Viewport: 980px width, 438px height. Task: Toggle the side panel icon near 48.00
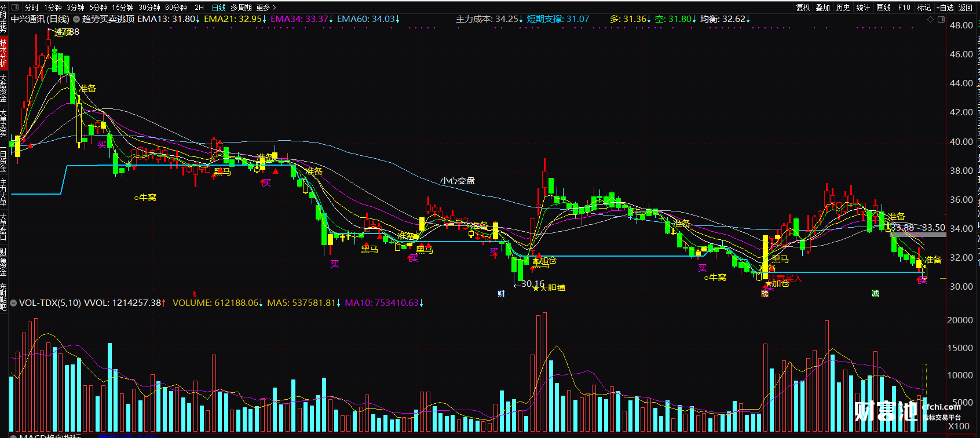pos(941,19)
